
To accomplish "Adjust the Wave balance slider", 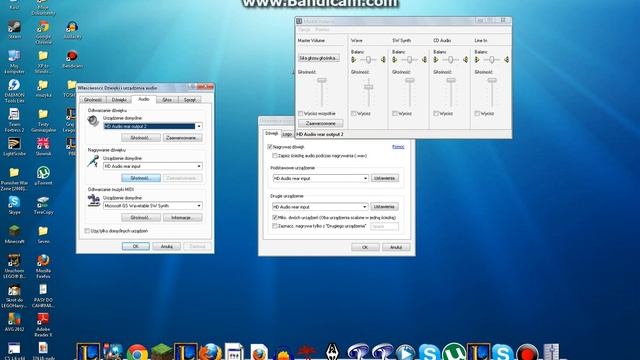I will pyautogui.click(x=368, y=60).
